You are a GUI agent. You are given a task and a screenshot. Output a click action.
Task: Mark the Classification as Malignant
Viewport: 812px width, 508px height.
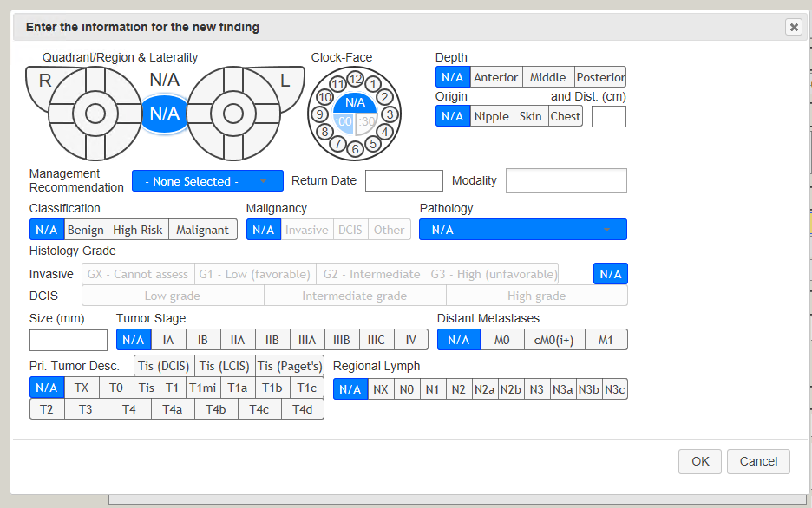(202, 229)
